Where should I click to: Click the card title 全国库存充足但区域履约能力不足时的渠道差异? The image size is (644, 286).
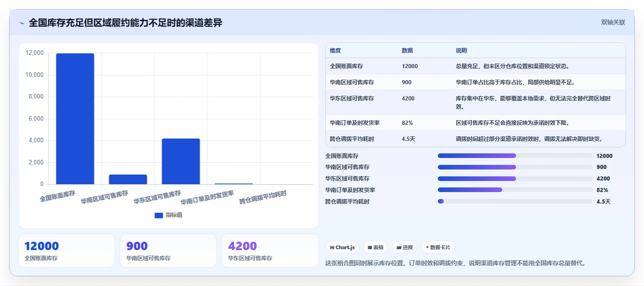[x=125, y=23]
